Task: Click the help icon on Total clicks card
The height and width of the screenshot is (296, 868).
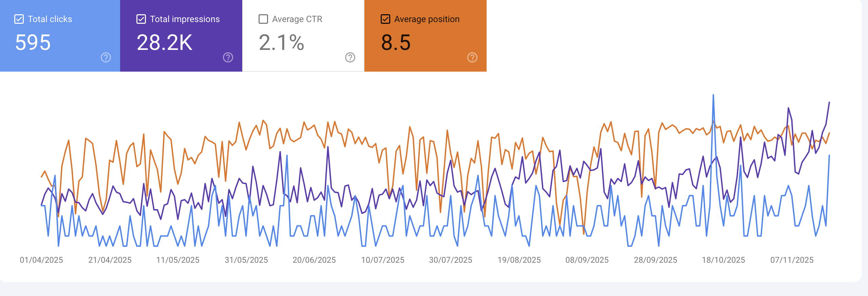Action: [x=106, y=57]
